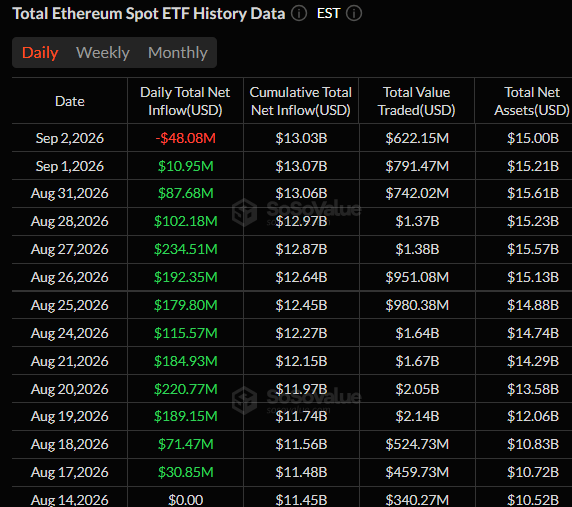Viewport: 572px width, 507px height.
Task: Select the Aug 28,2026 date cell
Action: pyautogui.click(x=70, y=221)
